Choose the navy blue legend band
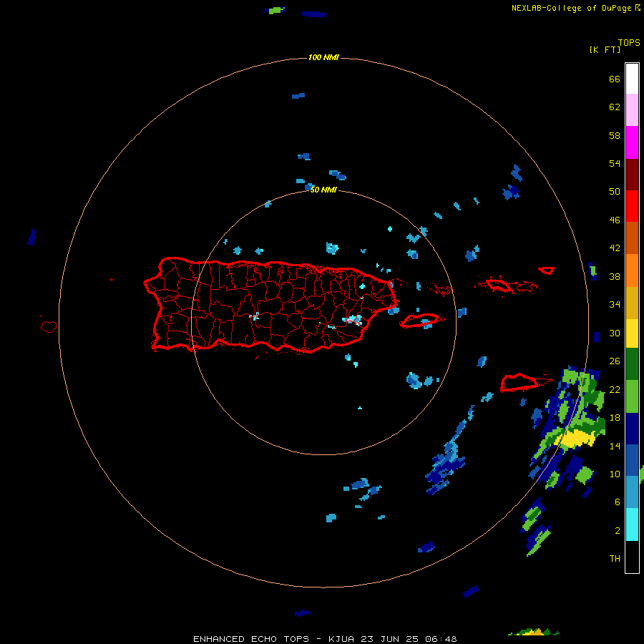The height and width of the screenshot is (644, 644). coord(632,429)
